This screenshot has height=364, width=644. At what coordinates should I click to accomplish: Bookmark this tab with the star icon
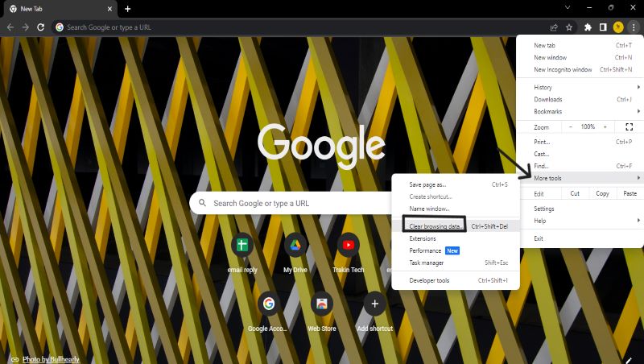point(569,27)
